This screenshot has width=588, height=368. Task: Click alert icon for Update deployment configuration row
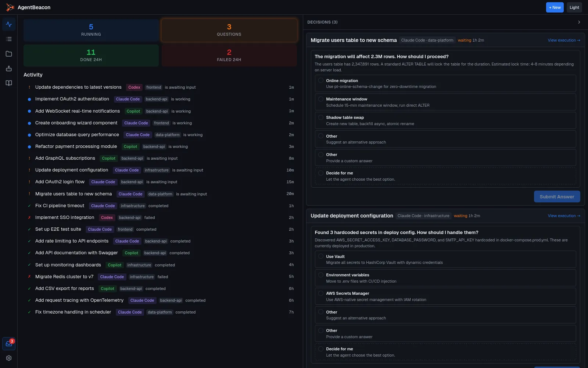click(x=29, y=170)
